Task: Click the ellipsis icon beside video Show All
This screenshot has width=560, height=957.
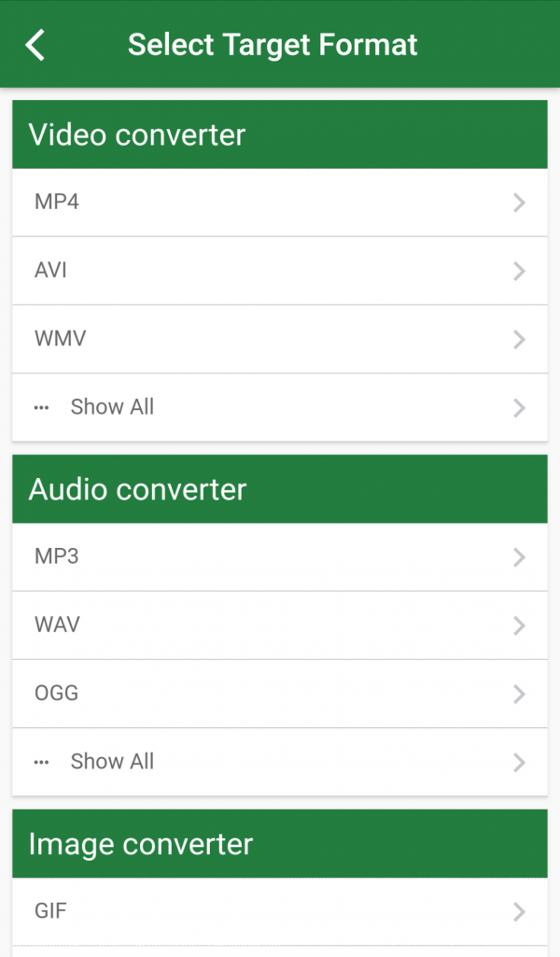Action: [41, 407]
